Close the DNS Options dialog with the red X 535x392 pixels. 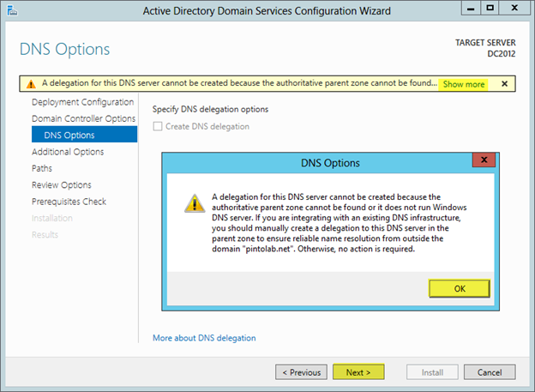[484, 161]
